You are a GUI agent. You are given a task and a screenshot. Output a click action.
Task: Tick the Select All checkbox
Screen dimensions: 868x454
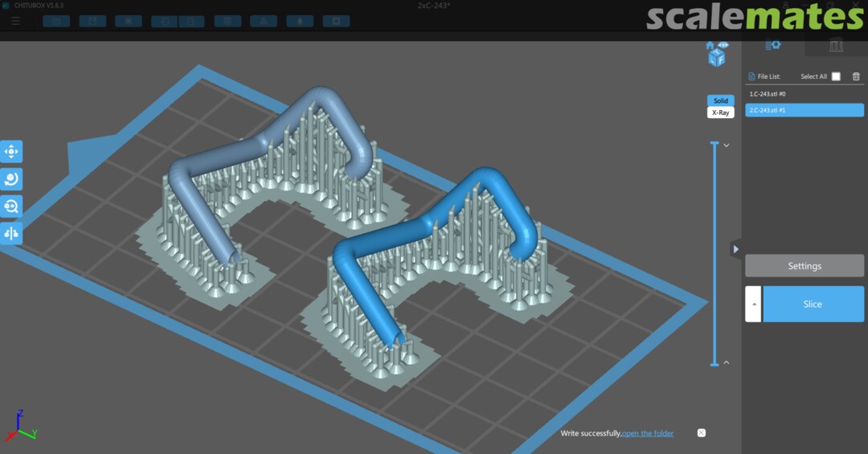pos(836,76)
